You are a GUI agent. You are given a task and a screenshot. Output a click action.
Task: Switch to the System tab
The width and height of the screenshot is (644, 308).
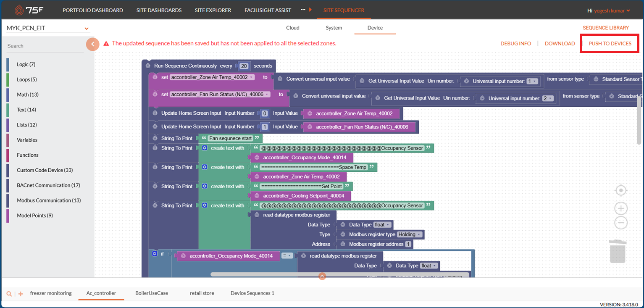coord(334,28)
